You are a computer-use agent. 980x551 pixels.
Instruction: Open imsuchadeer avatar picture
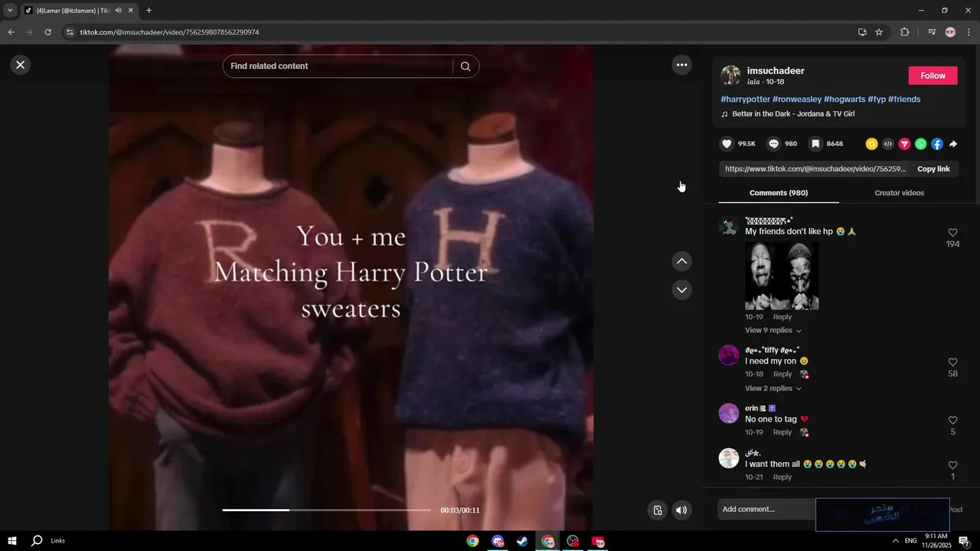coord(730,75)
